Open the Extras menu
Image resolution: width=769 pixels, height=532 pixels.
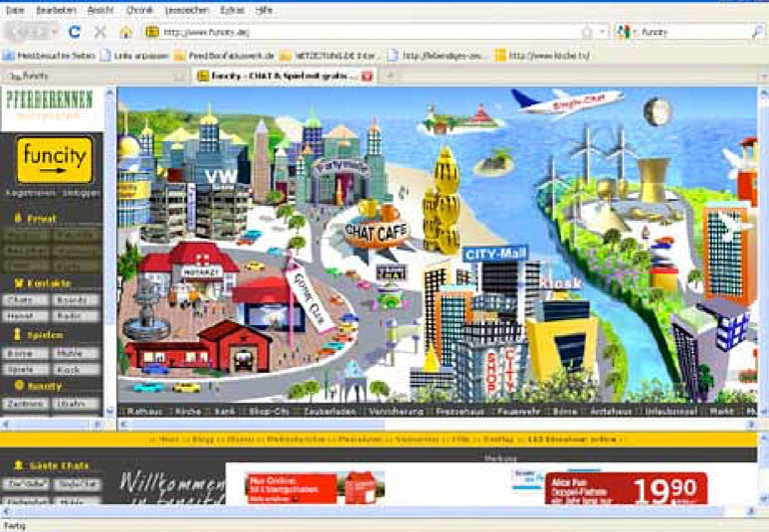tap(232, 10)
